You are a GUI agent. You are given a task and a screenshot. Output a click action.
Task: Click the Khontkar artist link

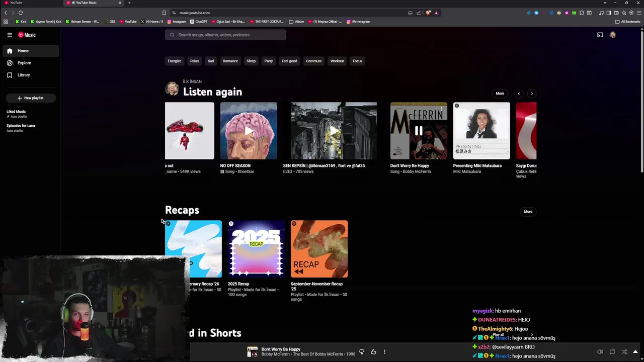pos(246,172)
